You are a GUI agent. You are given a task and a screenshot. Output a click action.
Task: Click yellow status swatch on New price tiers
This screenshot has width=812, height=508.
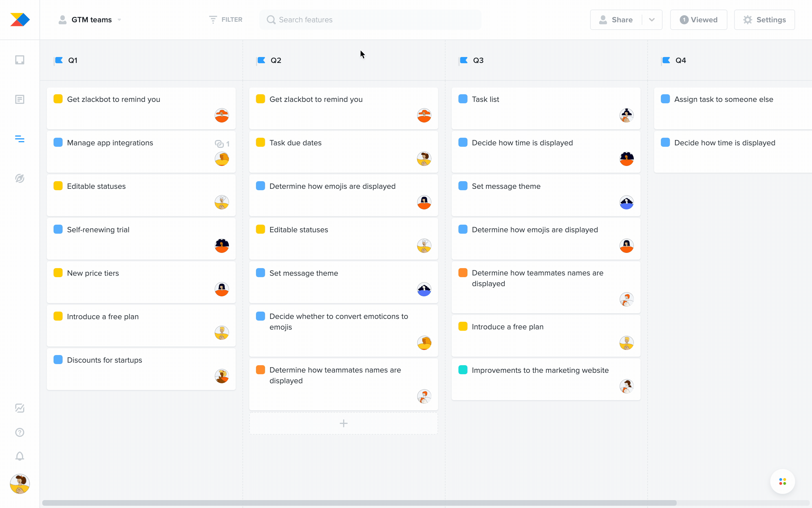click(x=58, y=272)
